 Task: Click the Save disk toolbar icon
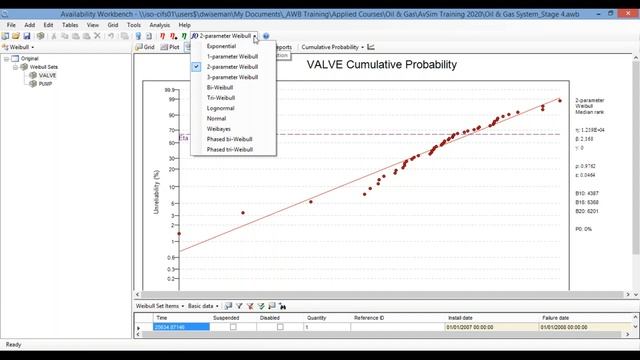[27, 36]
